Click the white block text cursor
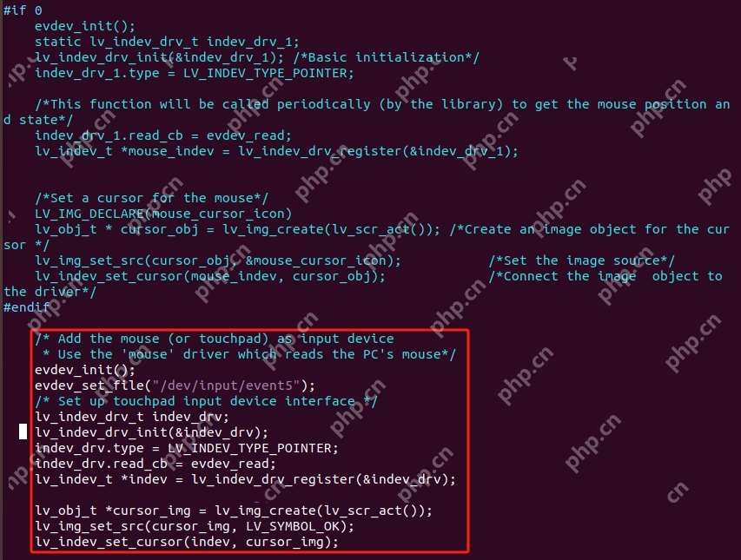The height and width of the screenshot is (560, 741). pos(23,432)
